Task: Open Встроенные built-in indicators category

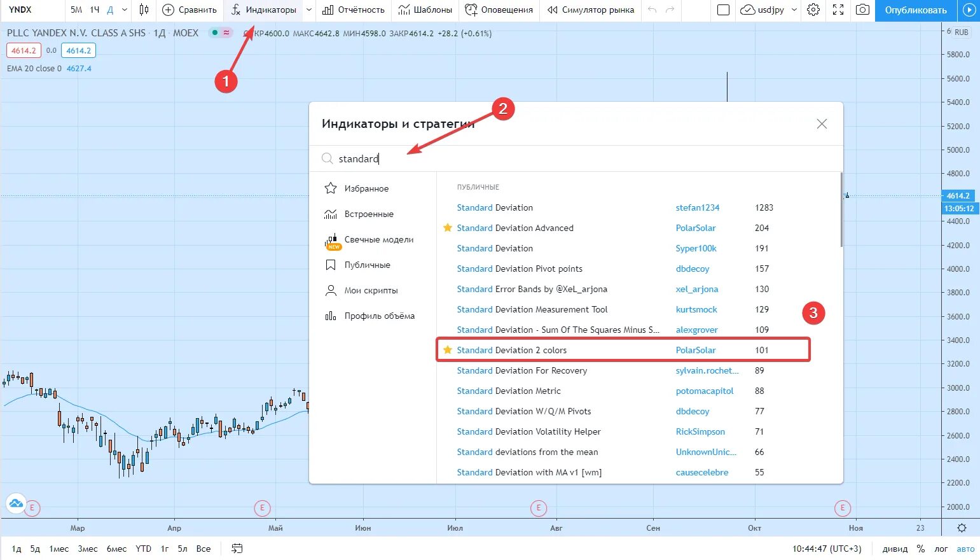Action: [x=369, y=214]
